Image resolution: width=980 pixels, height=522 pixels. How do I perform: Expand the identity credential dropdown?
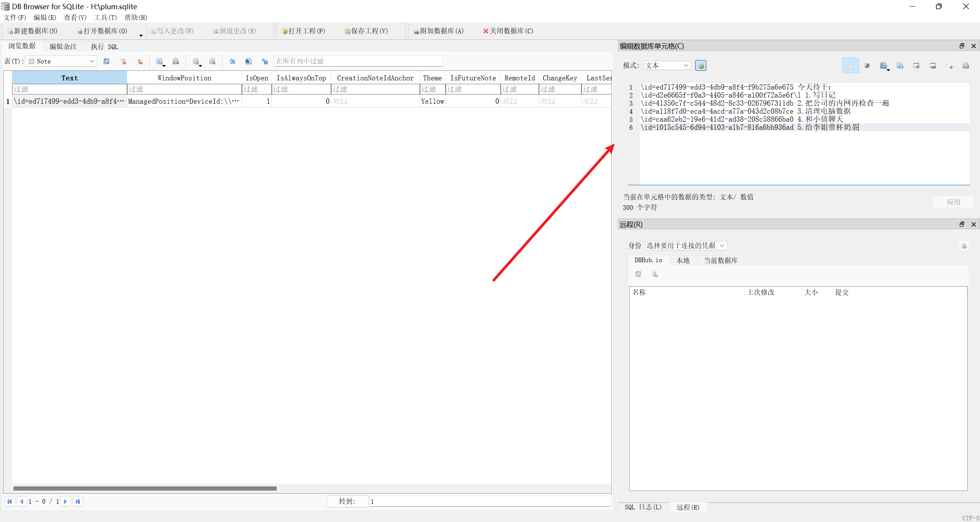(686, 246)
